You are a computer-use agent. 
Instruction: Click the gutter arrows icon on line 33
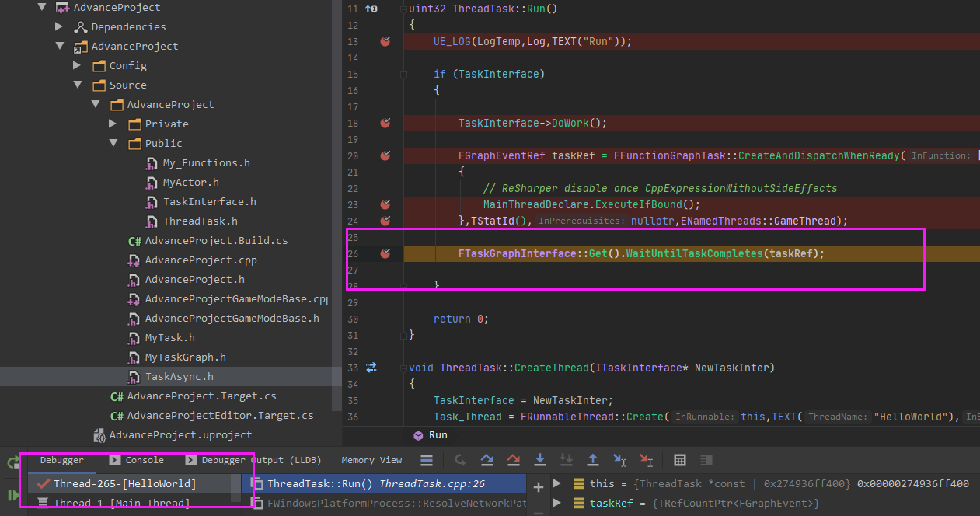[x=371, y=368]
